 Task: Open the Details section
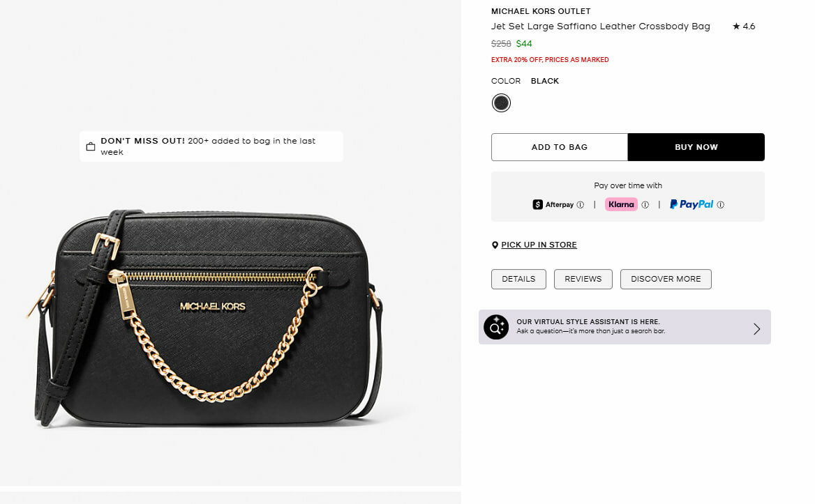[x=518, y=279]
